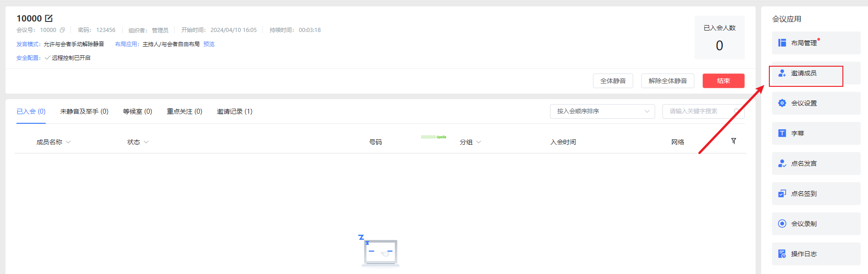Copy the meeting number using the copy icon

pos(63,30)
